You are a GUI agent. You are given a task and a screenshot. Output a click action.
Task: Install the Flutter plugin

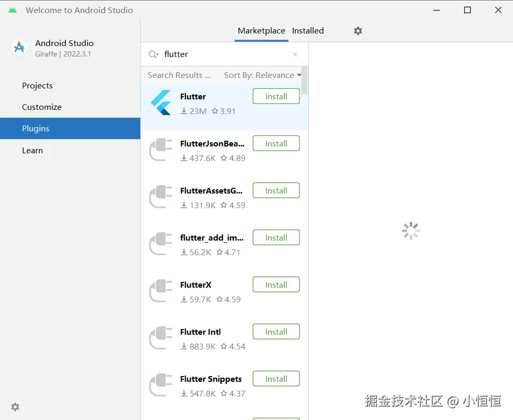pos(276,96)
